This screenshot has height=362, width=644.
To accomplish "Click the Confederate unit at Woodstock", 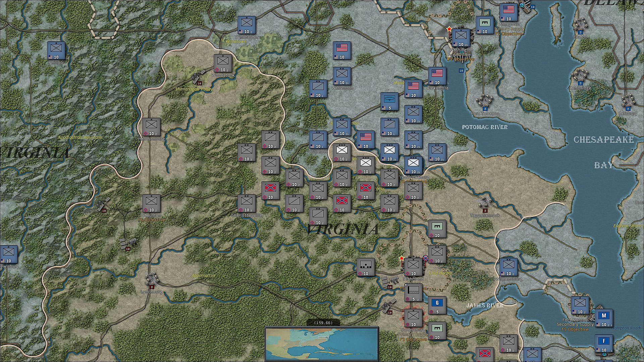I will coord(223,63).
